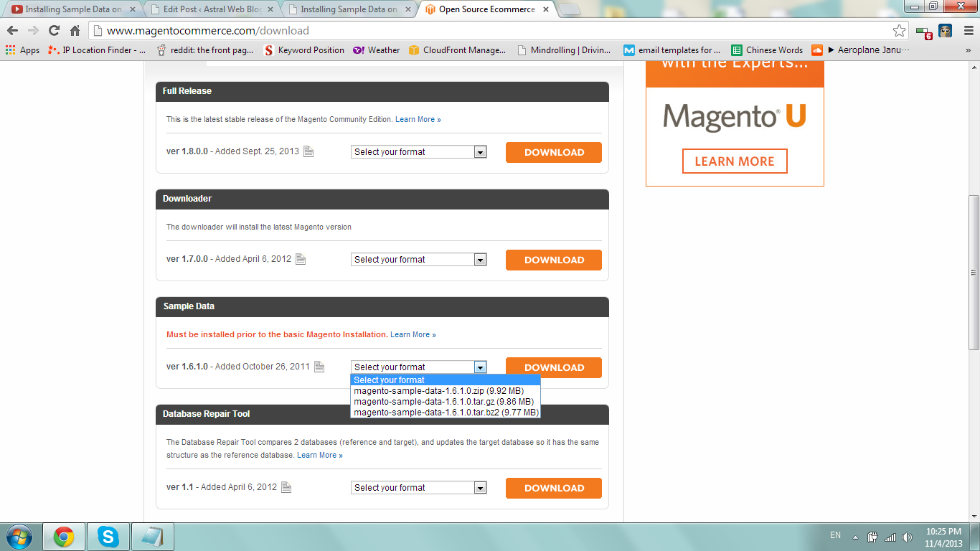Download the Full Release ver 1.8.0.0
The height and width of the screenshot is (551, 980).
point(554,152)
